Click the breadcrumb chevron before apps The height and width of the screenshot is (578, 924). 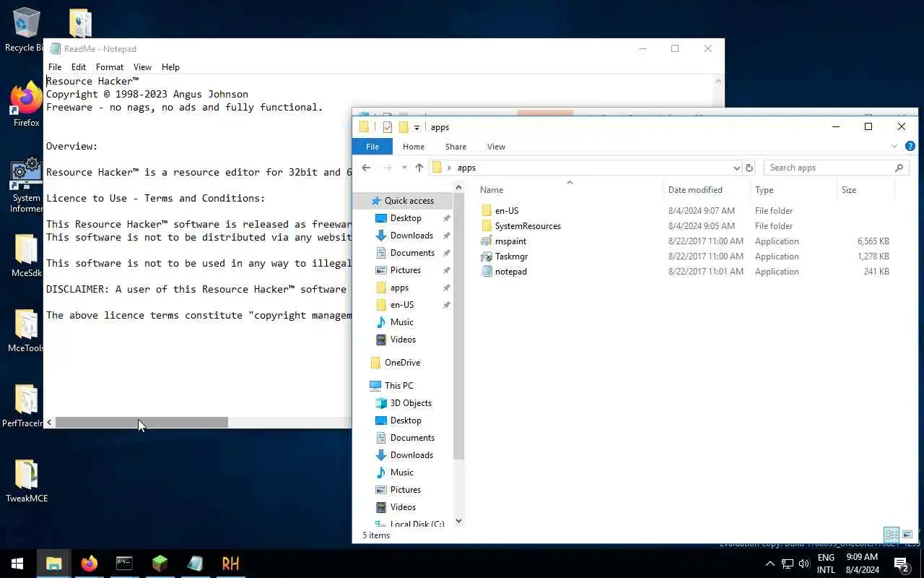449,168
